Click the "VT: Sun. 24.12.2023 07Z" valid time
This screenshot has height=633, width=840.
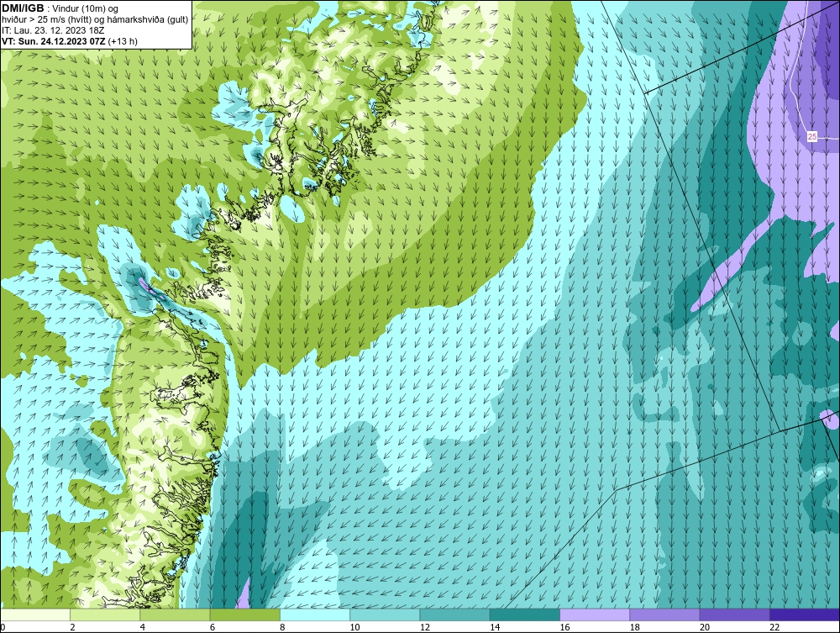click(x=54, y=41)
